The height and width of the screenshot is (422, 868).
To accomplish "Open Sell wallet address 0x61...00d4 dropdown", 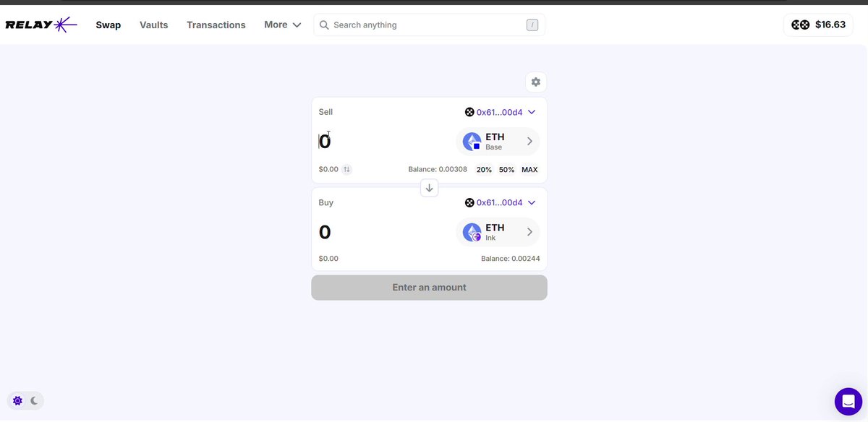I will click(x=500, y=112).
